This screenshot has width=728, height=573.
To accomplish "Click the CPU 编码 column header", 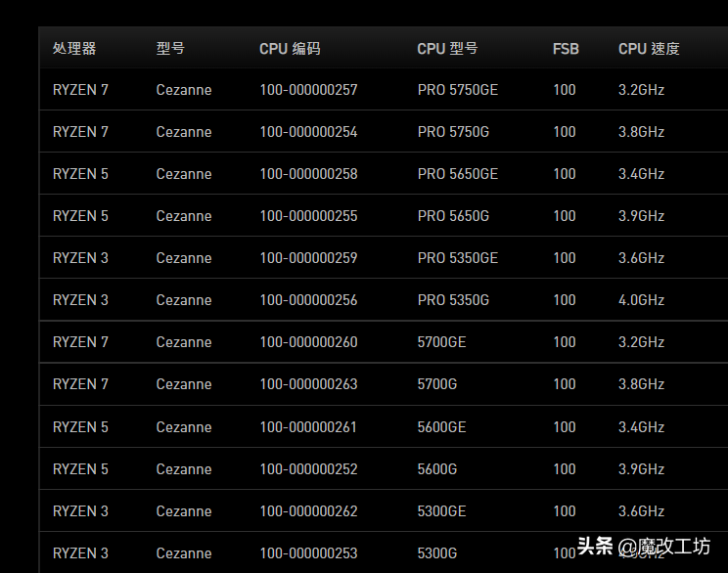I will (x=290, y=49).
